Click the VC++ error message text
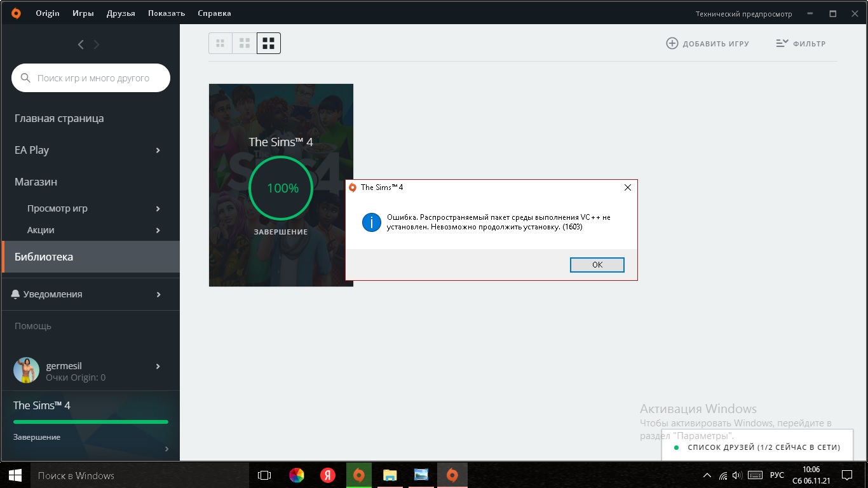This screenshot has height=488, width=868. pyautogui.click(x=498, y=222)
